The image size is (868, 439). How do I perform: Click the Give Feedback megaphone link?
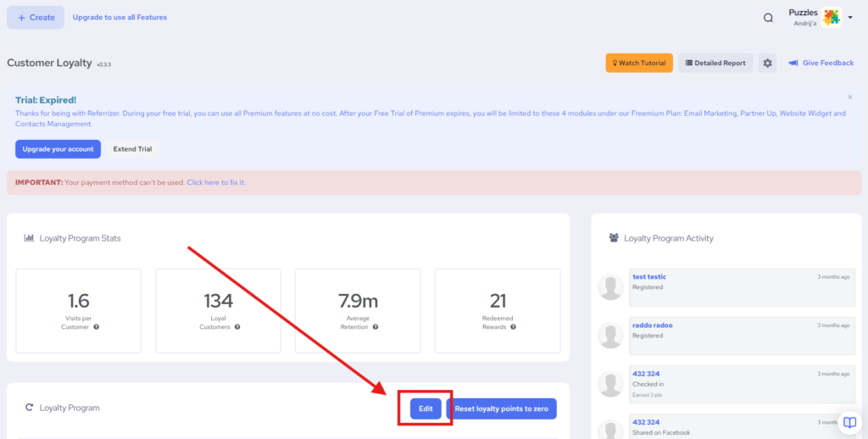(821, 63)
